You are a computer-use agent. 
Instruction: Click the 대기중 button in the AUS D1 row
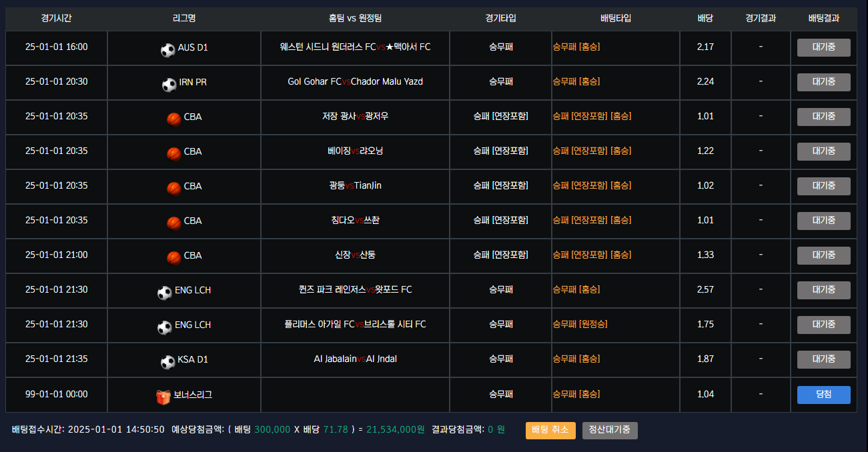pos(824,47)
